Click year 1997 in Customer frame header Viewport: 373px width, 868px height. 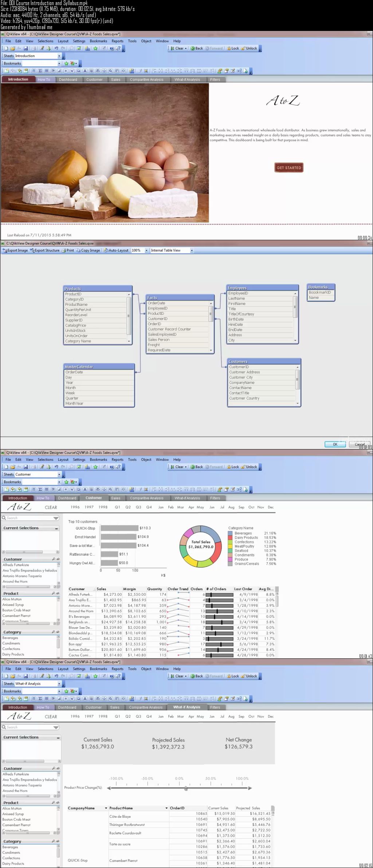click(x=89, y=507)
